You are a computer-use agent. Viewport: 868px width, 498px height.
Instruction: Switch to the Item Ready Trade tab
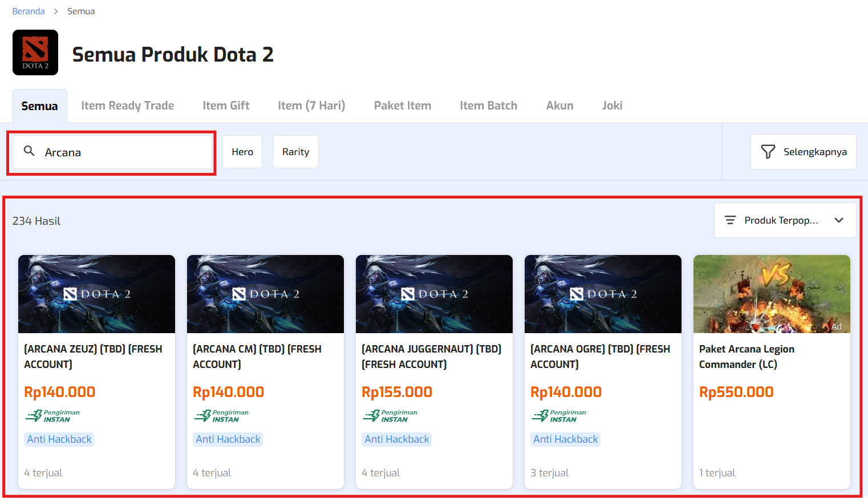click(x=127, y=106)
